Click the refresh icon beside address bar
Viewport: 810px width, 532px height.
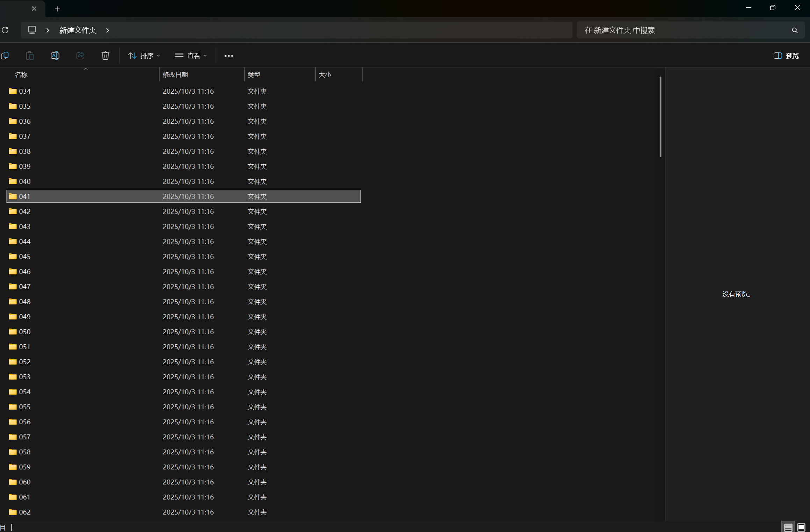[x=5, y=30]
